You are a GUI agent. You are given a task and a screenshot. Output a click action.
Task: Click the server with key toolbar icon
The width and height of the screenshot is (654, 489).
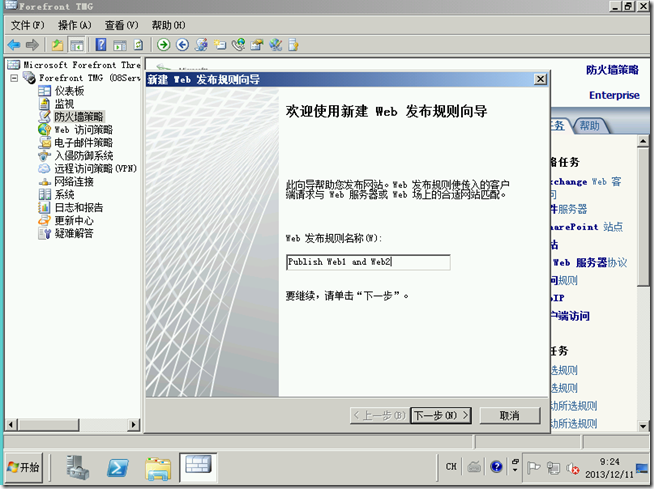click(294, 45)
